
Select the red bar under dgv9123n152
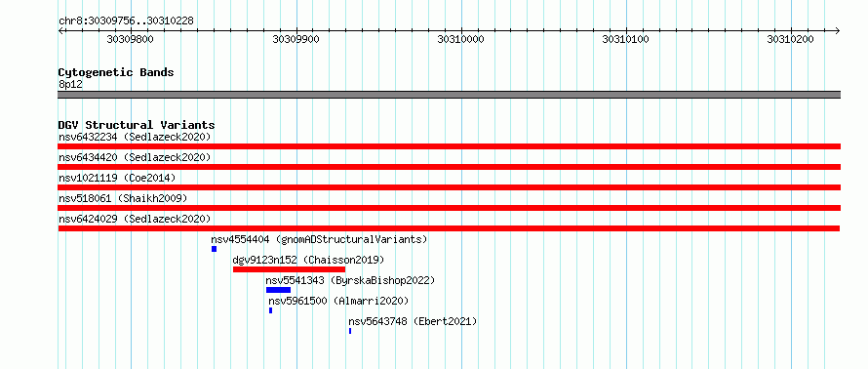point(289,269)
